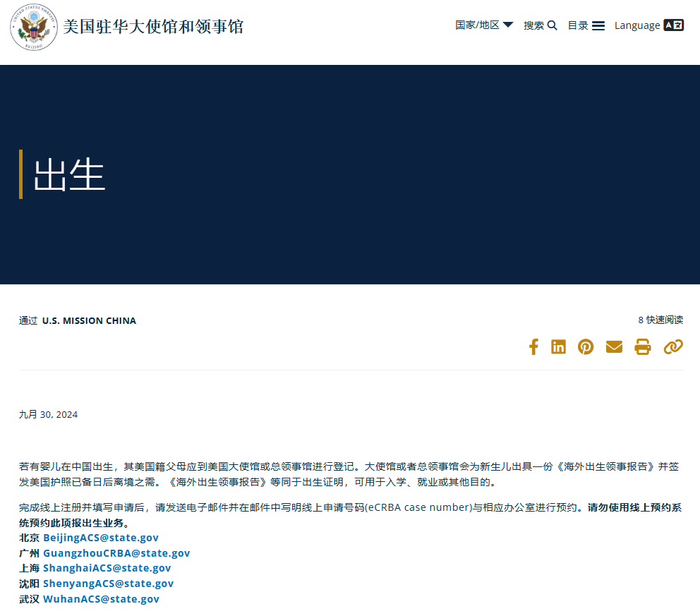
Task: Share the article by email envelope icon
Action: 615,347
